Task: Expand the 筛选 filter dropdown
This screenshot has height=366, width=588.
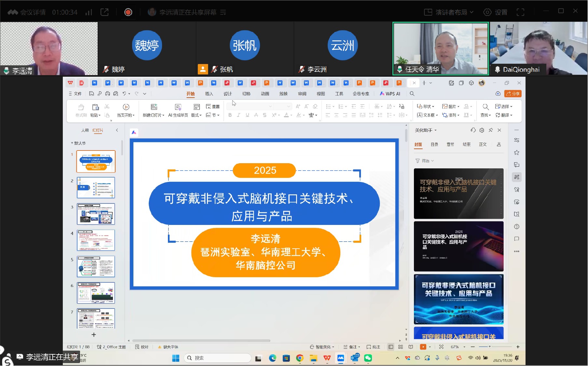Action: pos(425,161)
